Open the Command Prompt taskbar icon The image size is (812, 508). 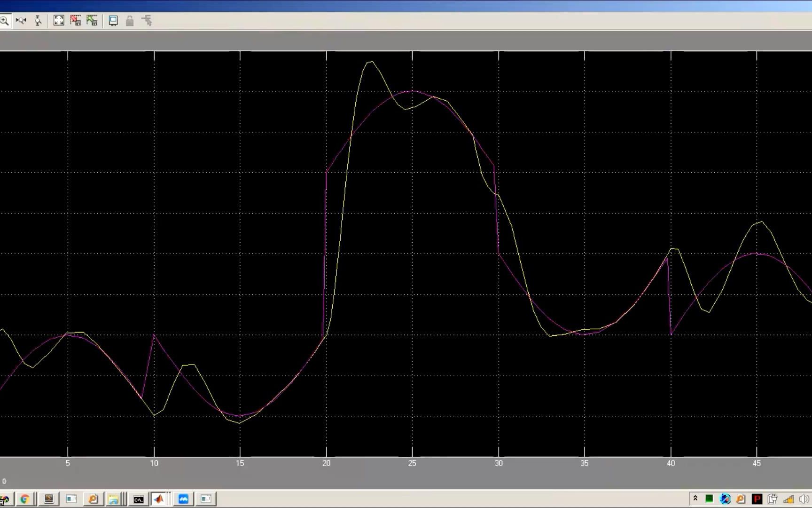138,499
